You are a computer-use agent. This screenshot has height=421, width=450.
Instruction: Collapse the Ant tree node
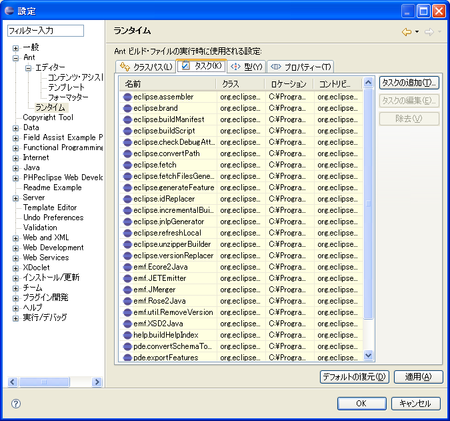[16, 58]
